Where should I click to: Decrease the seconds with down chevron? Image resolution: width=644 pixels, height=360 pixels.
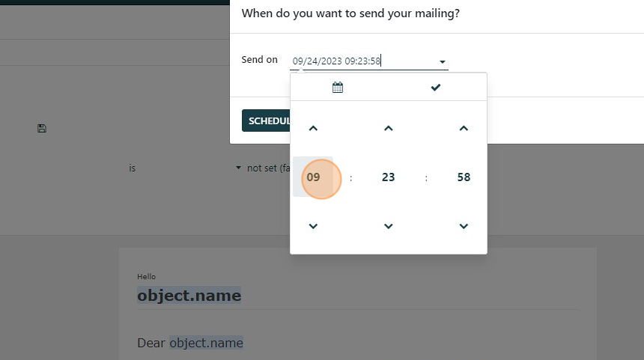[x=464, y=226]
